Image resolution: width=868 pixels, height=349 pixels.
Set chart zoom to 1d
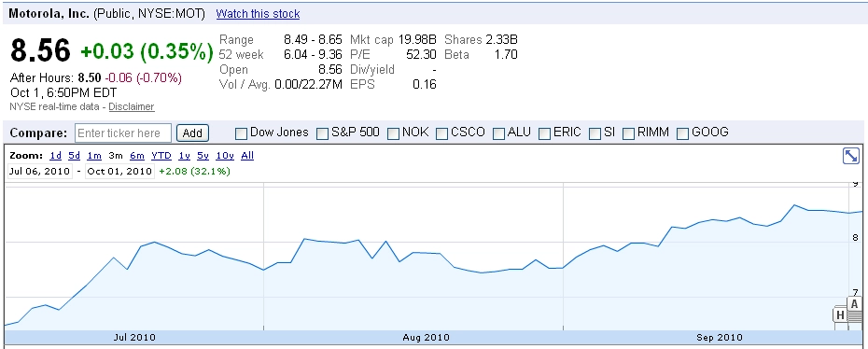[55, 156]
